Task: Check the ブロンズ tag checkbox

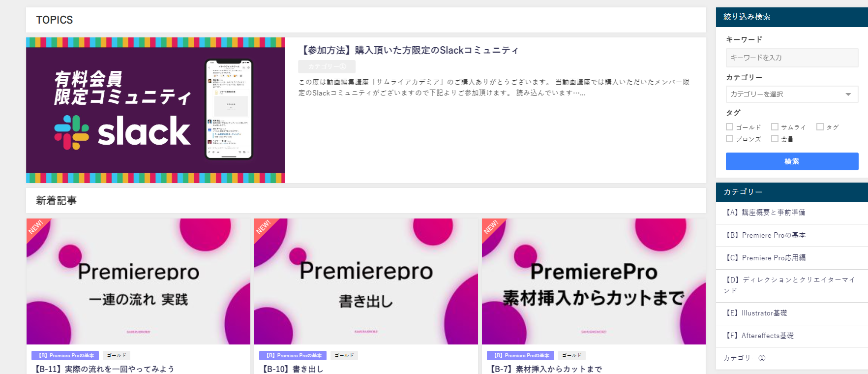Action: click(x=730, y=139)
